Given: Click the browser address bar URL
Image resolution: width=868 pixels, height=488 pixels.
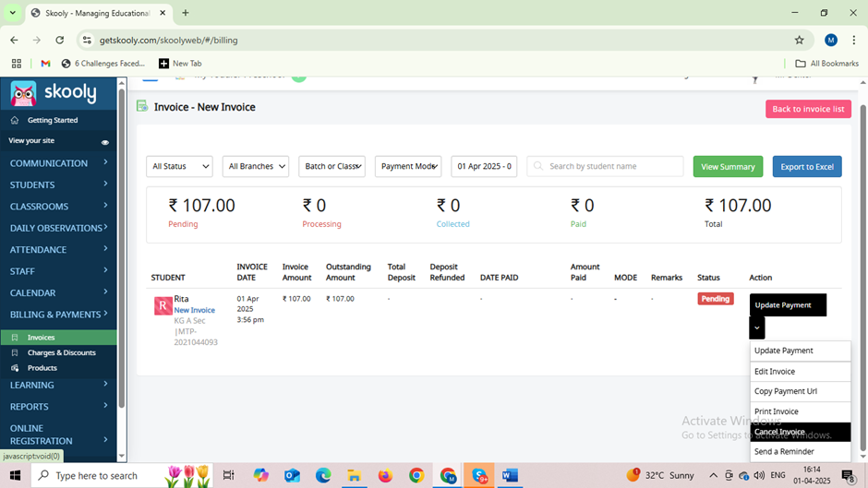Looking at the screenshot, I should coord(168,40).
